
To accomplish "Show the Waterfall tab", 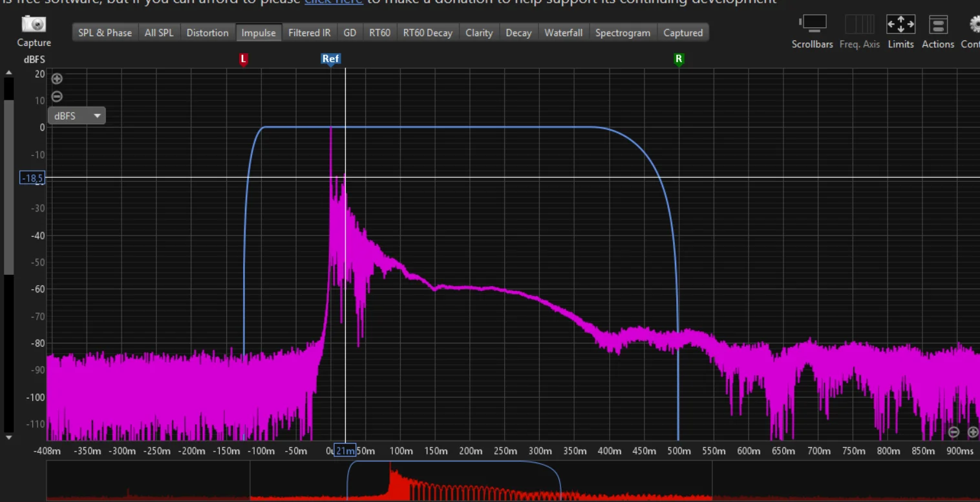I will [563, 32].
